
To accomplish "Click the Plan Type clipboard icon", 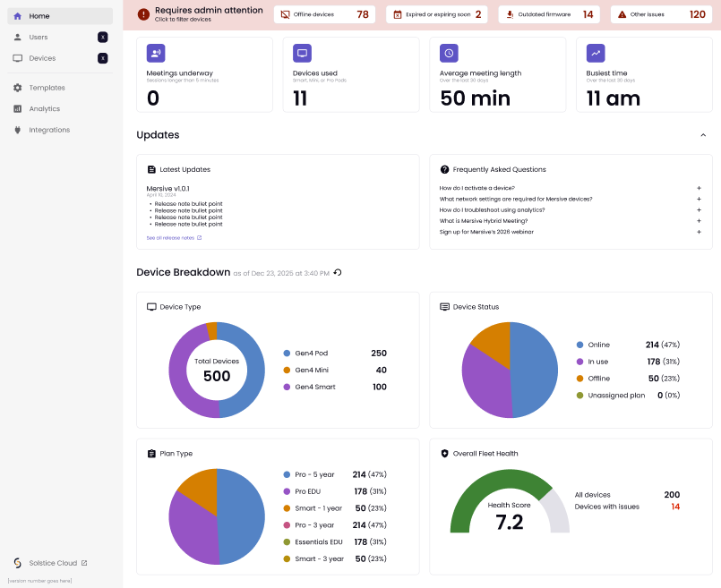I will [x=151, y=454].
